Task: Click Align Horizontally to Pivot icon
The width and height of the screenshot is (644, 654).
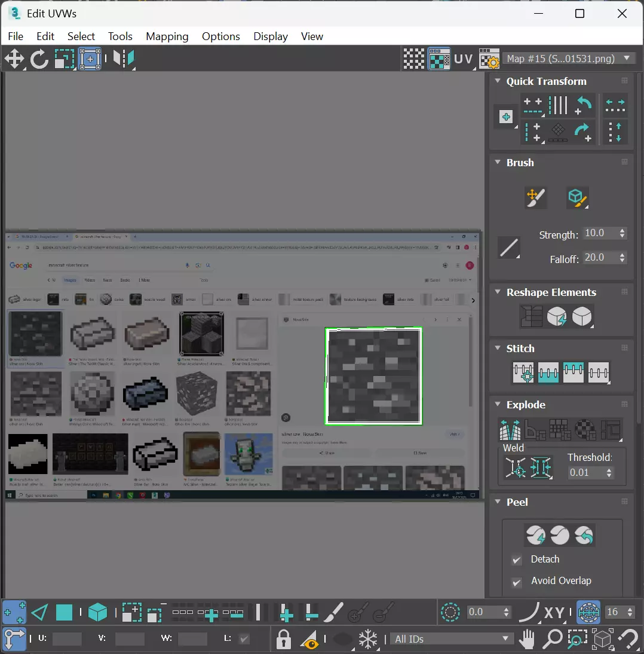Action: (x=533, y=105)
